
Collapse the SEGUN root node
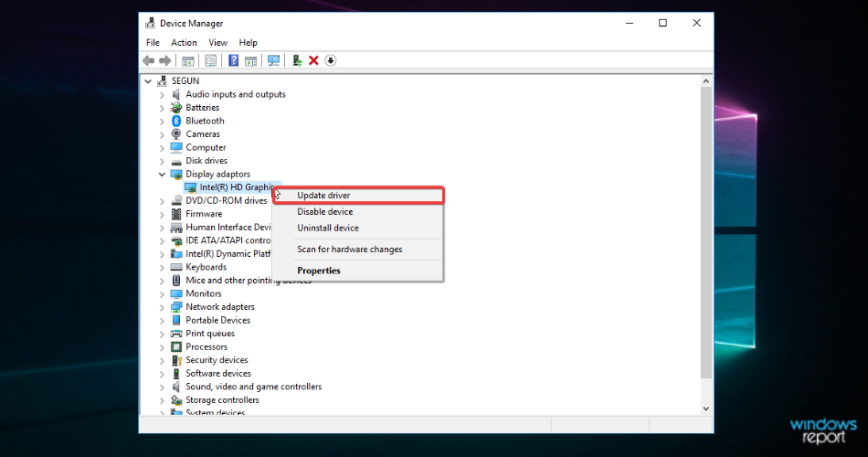click(148, 80)
